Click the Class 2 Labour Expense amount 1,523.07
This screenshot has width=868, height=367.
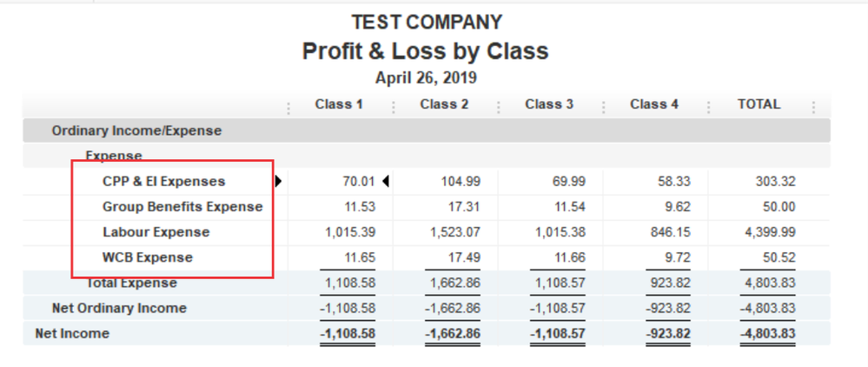(453, 232)
